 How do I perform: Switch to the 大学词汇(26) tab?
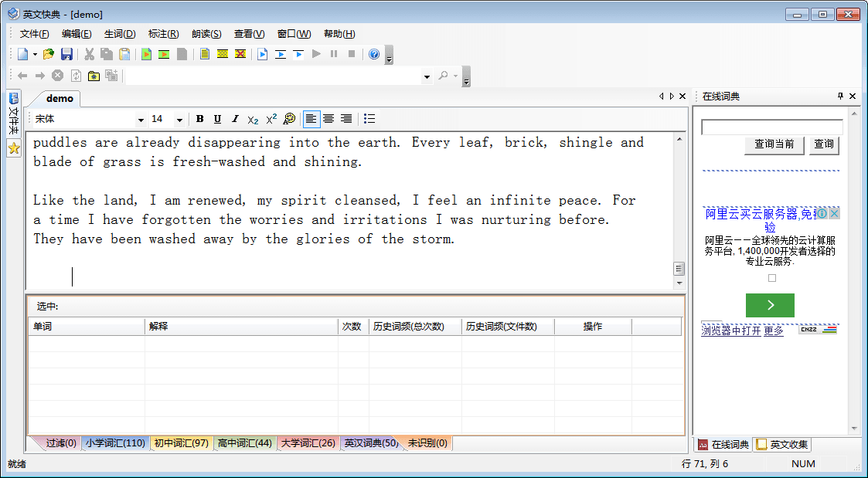pyautogui.click(x=308, y=443)
